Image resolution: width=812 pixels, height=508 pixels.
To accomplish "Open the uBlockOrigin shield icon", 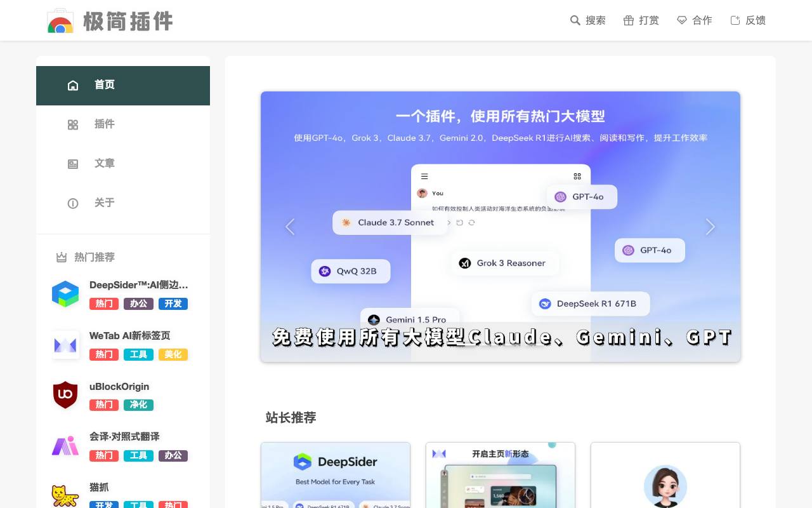I will (65, 396).
